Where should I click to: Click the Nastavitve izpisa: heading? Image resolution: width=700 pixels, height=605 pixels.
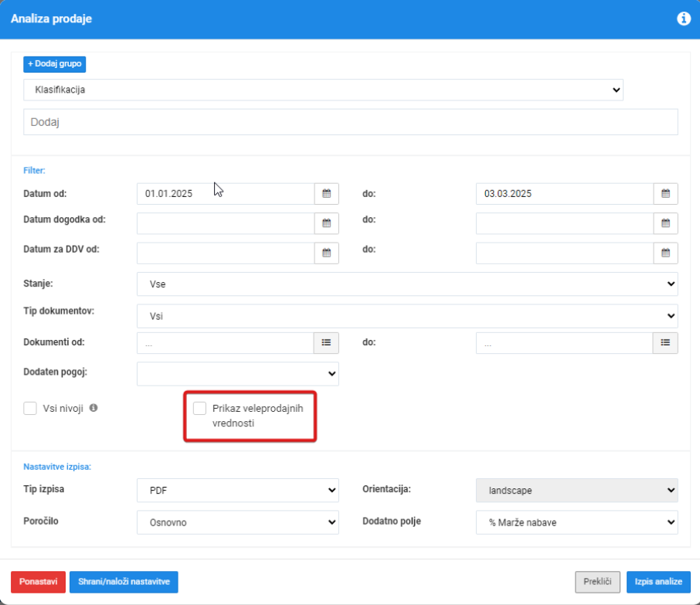57,467
